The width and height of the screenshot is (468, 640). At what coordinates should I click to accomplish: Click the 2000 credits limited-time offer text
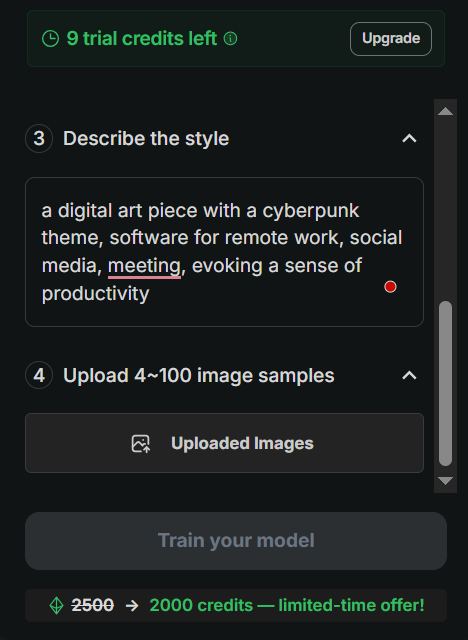287,605
